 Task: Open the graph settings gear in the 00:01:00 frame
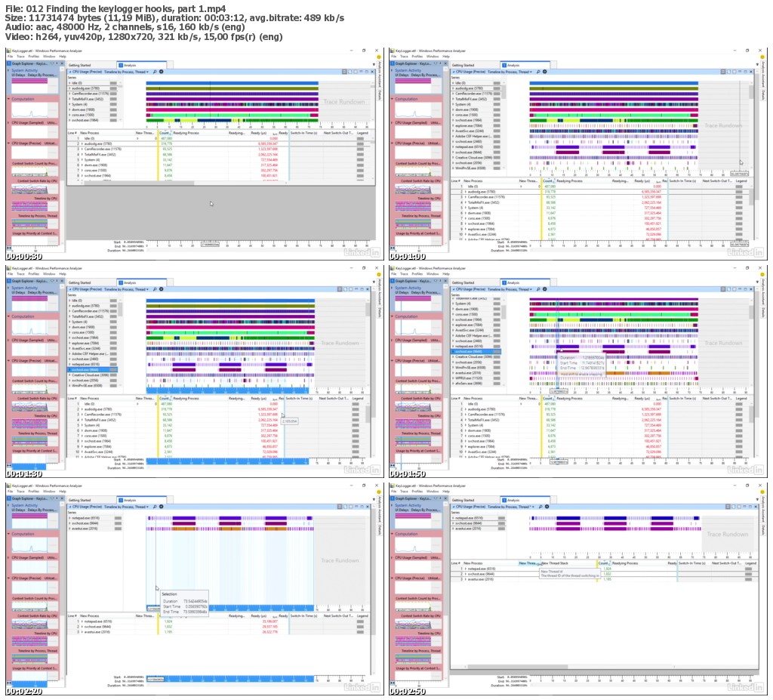coord(545,72)
